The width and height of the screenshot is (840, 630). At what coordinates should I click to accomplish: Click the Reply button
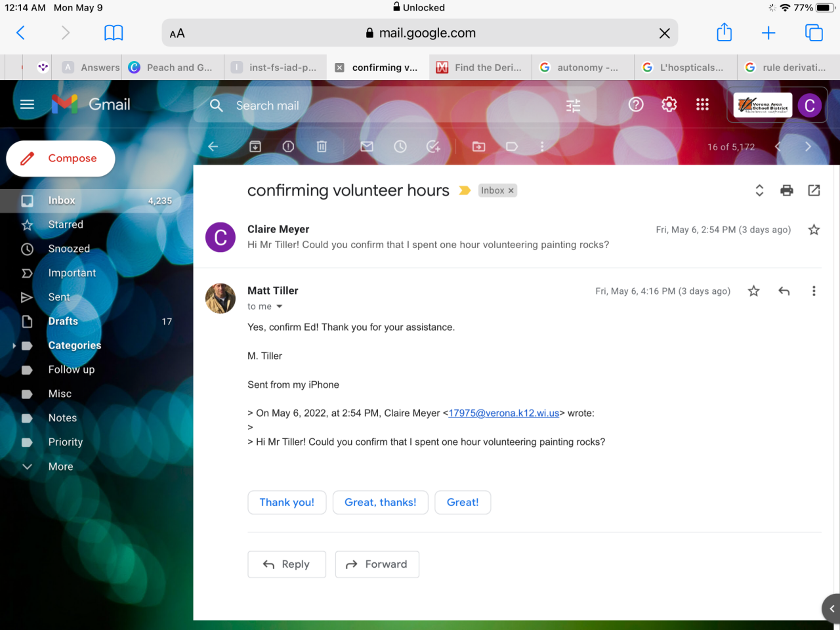tap(287, 564)
